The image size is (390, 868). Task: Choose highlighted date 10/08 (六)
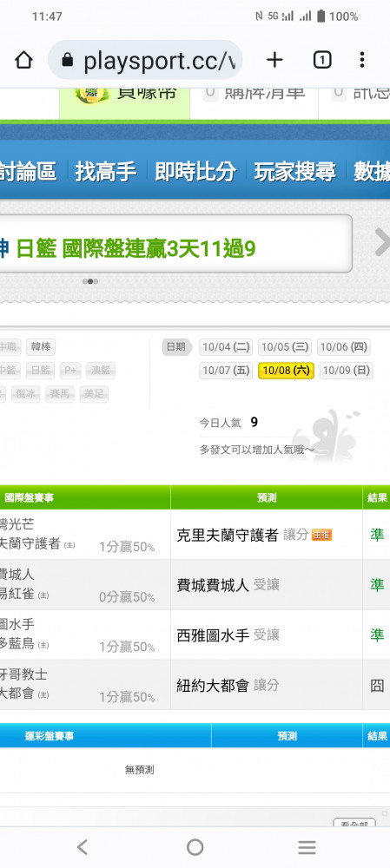[286, 371]
